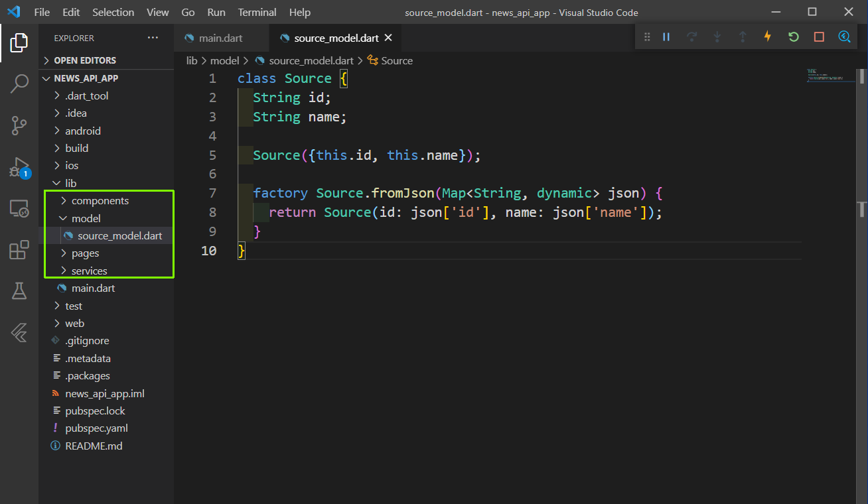
Task: Grab the debug toolbar drag handle
Action: 646,36
